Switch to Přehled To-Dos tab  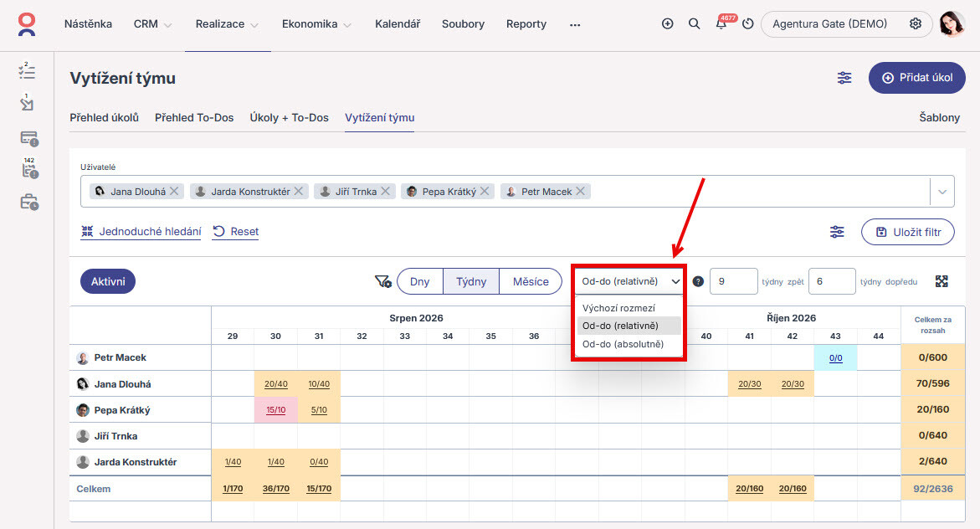tap(194, 117)
